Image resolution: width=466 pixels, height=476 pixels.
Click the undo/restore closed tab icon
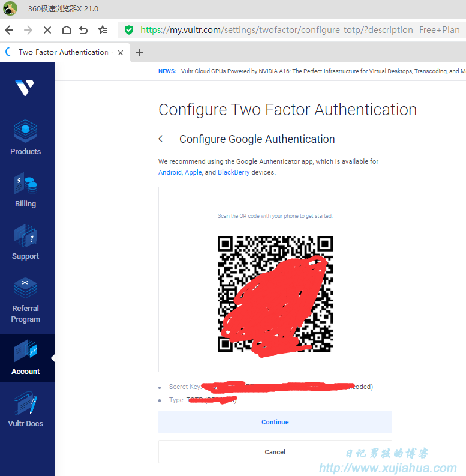pyautogui.click(x=83, y=30)
